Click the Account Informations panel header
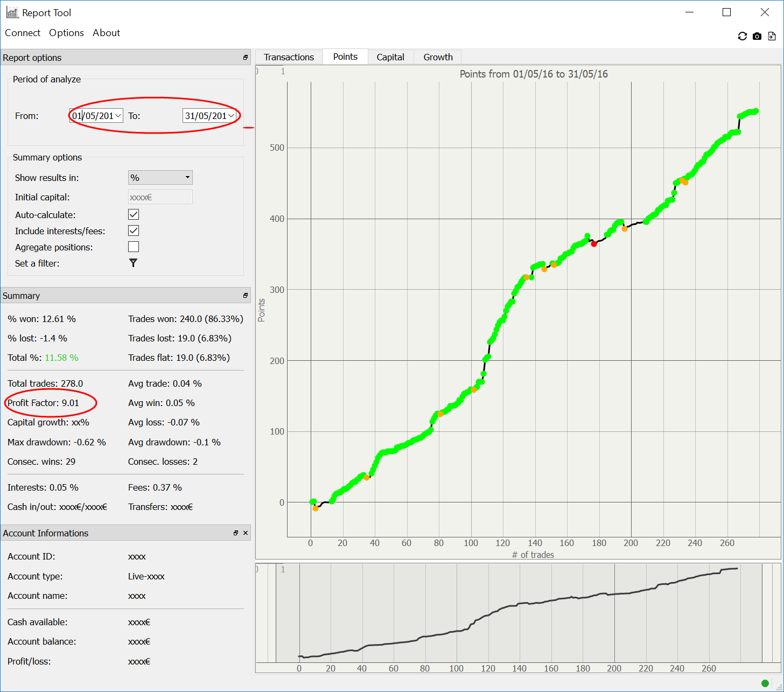This screenshot has width=784, height=692. (125, 533)
